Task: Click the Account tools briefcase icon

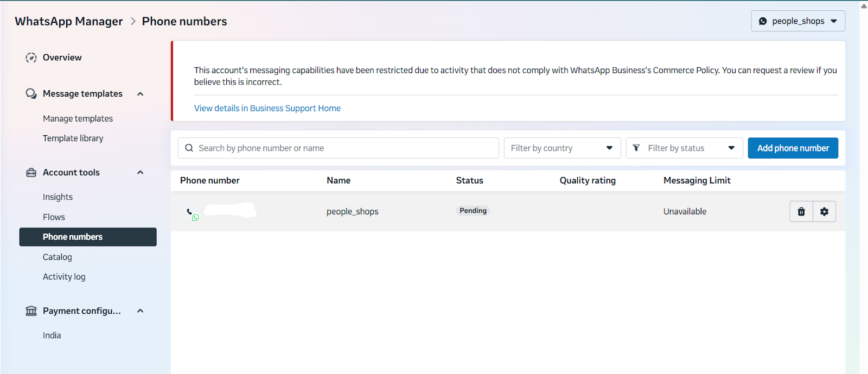Action: point(31,173)
